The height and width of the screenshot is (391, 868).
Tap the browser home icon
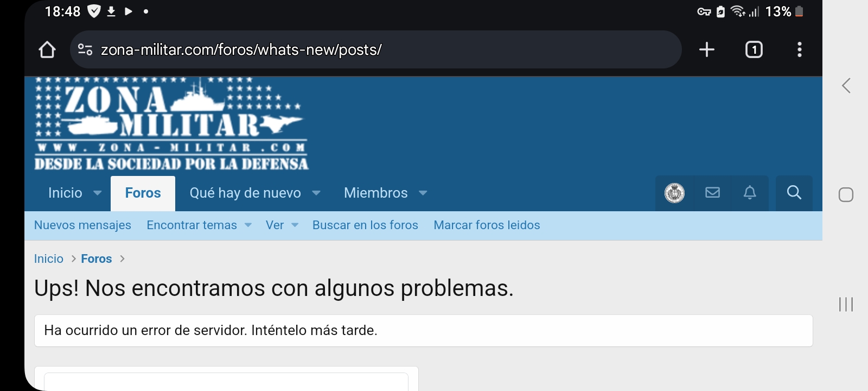click(47, 49)
